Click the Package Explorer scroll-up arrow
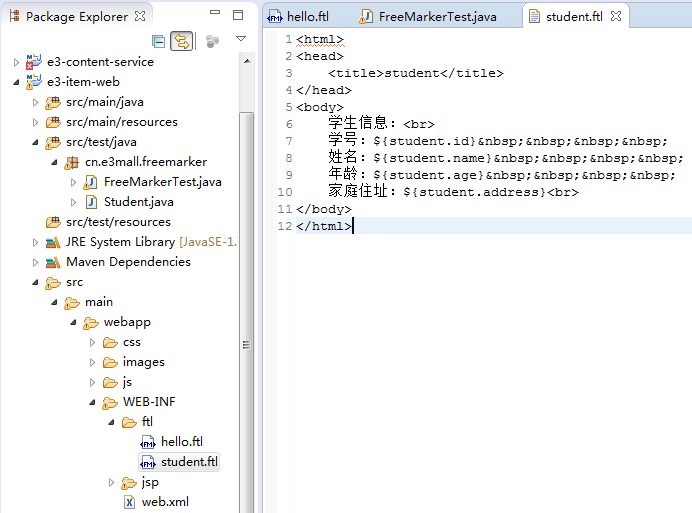This screenshot has height=513, width=692. point(247,61)
